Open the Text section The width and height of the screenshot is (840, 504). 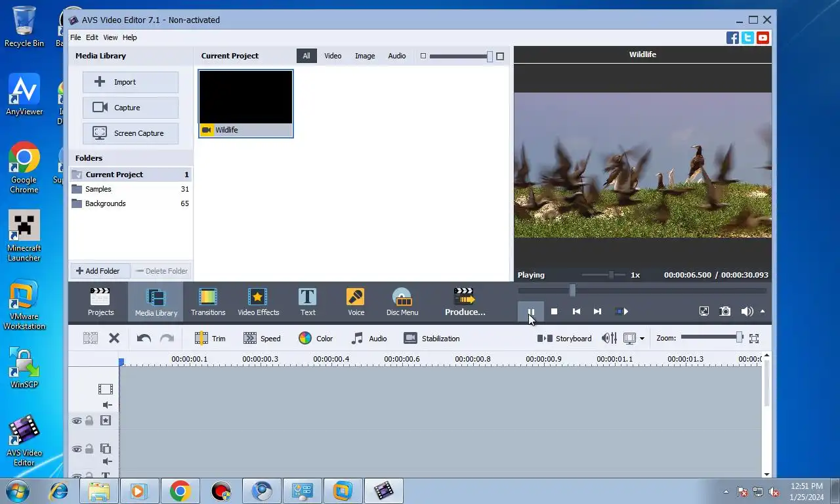(x=307, y=302)
